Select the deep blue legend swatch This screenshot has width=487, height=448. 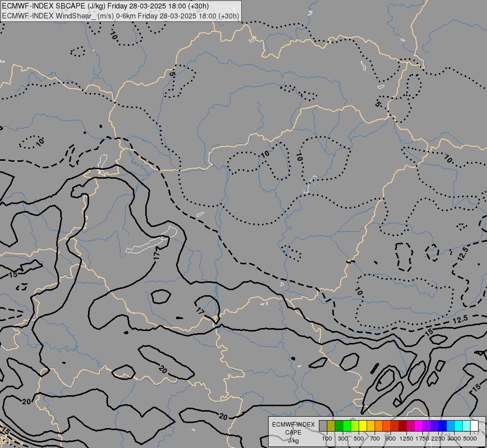click(442, 426)
